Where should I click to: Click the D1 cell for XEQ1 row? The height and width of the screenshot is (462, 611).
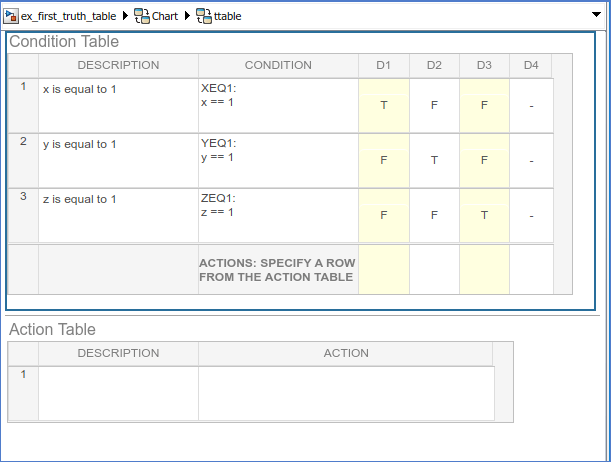click(384, 105)
